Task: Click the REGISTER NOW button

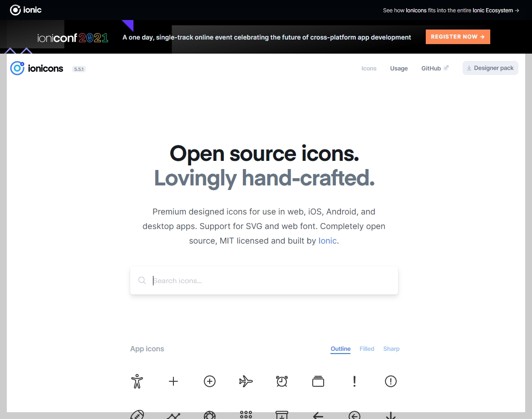Action: tap(458, 37)
